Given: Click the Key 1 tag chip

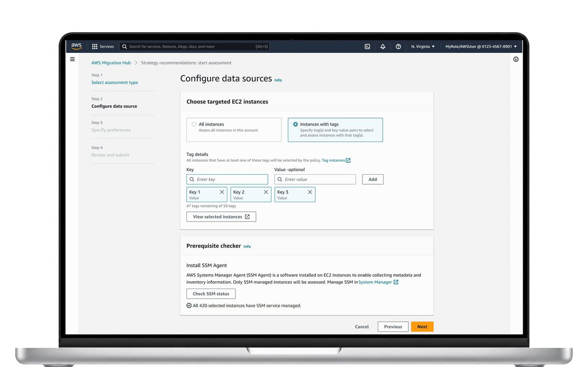Looking at the screenshot, I should tap(207, 194).
